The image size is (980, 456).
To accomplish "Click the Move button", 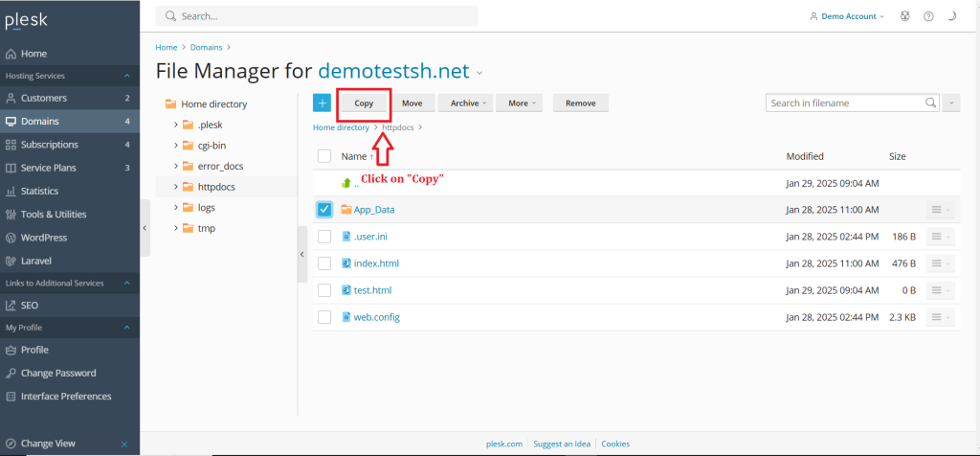I will point(412,103).
